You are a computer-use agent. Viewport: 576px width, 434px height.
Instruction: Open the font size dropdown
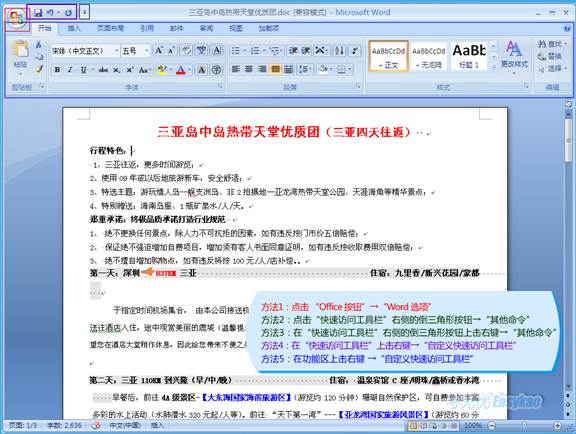pyautogui.click(x=147, y=51)
